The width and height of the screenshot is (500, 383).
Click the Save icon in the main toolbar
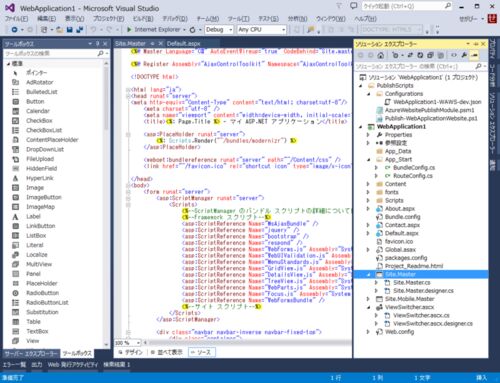[70, 30]
